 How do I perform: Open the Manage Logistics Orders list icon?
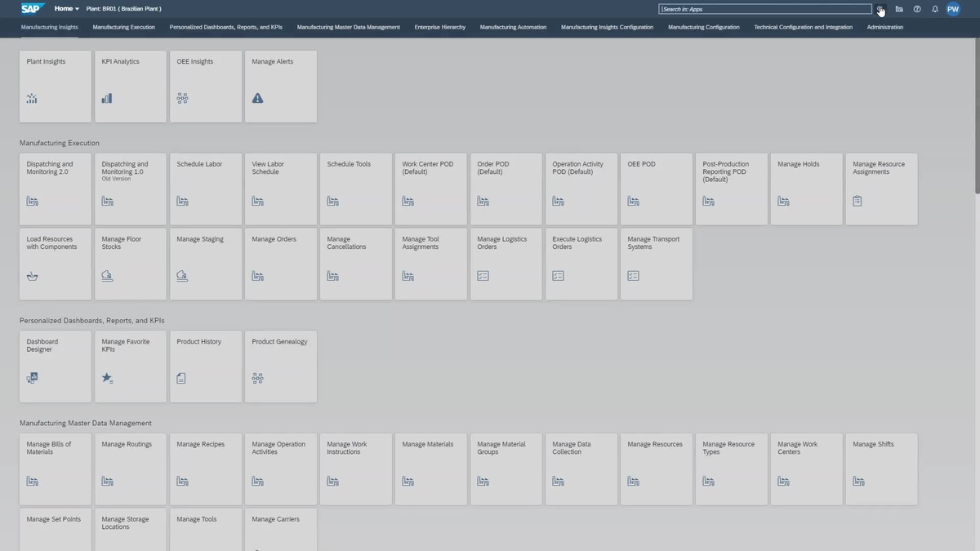click(483, 275)
